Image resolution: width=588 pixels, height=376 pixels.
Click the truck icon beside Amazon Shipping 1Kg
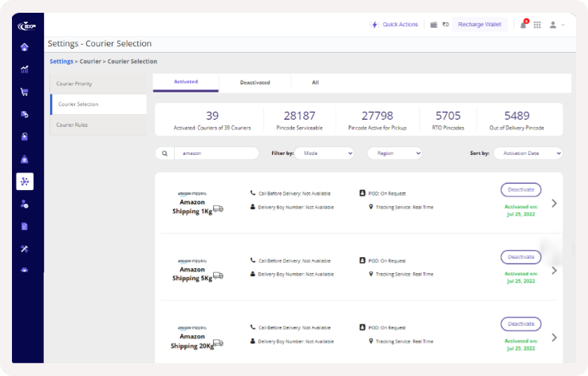[x=218, y=208]
